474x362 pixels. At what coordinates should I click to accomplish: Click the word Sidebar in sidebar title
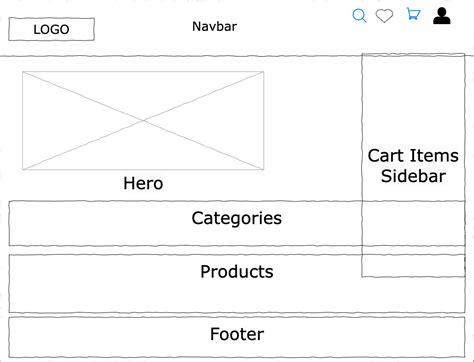click(413, 176)
